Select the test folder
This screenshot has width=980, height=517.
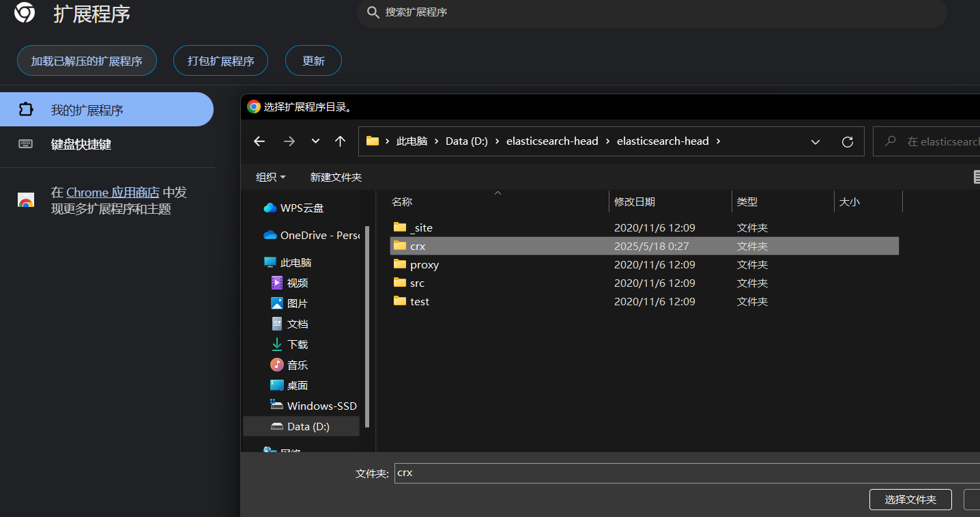pyautogui.click(x=644, y=301)
